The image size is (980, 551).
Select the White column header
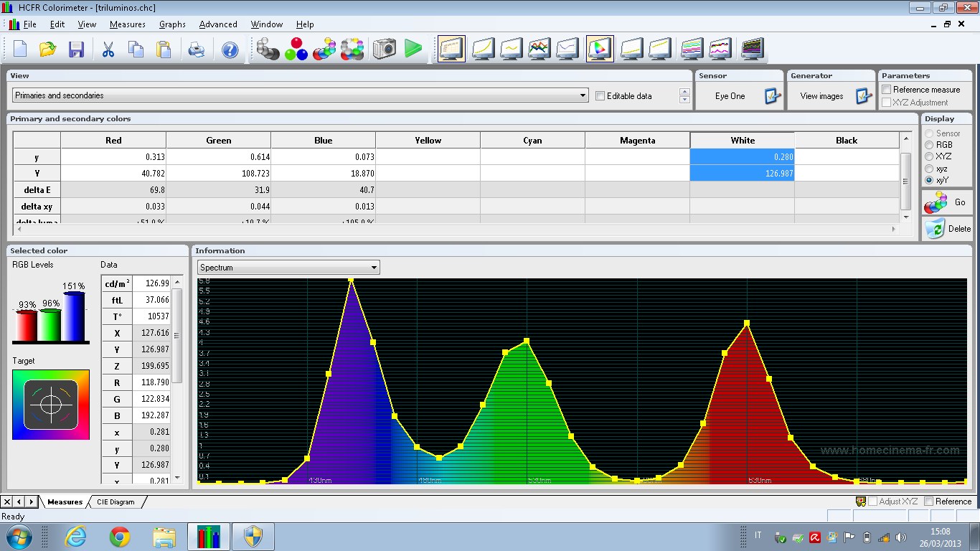[x=742, y=141]
